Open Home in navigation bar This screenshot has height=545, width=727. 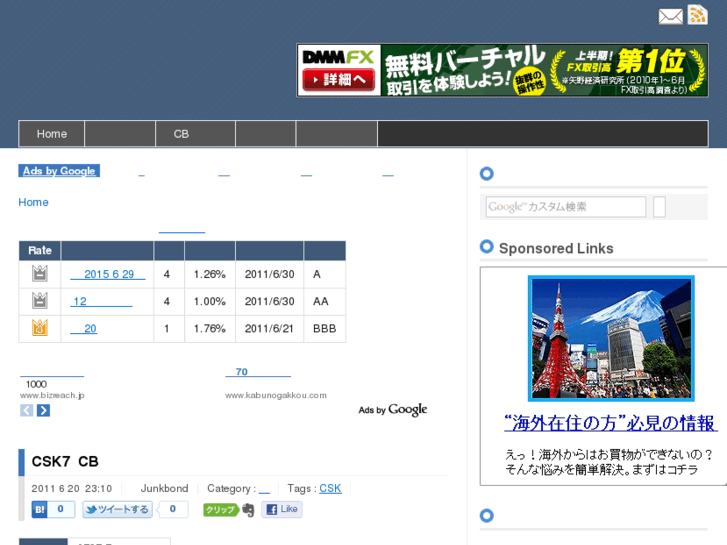point(52,134)
